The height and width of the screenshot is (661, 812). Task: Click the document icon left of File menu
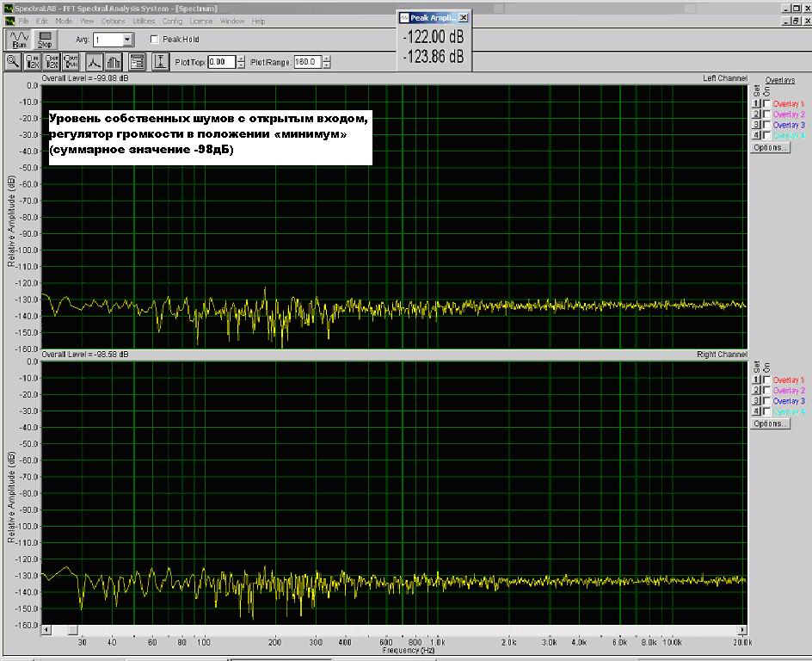click(x=9, y=22)
